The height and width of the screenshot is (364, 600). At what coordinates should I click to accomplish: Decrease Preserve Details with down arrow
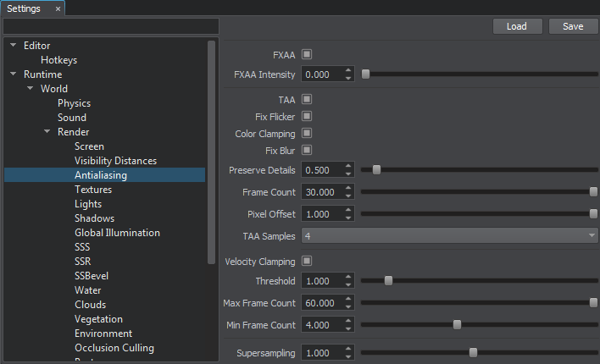click(347, 174)
